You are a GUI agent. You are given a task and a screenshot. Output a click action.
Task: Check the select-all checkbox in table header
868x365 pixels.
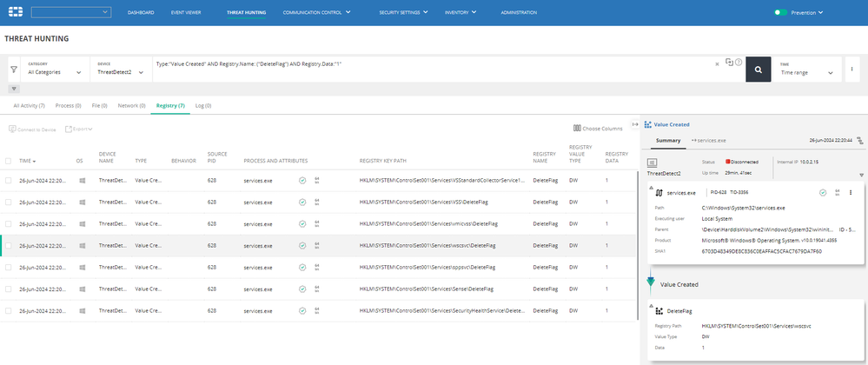pos(9,161)
